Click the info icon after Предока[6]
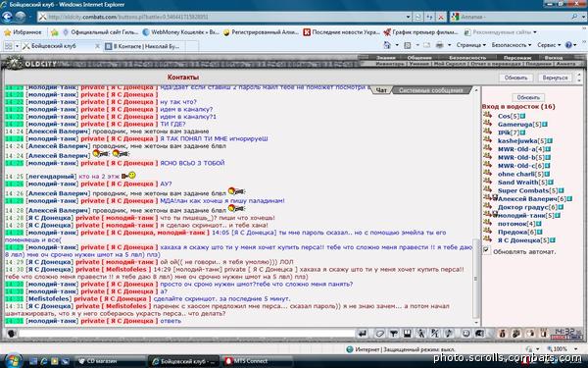 (x=540, y=232)
